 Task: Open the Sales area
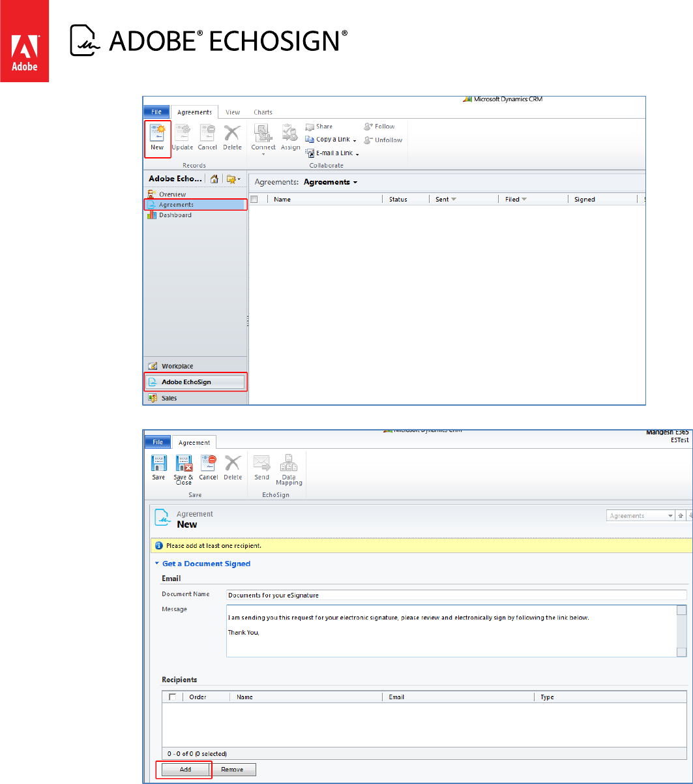coord(196,398)
